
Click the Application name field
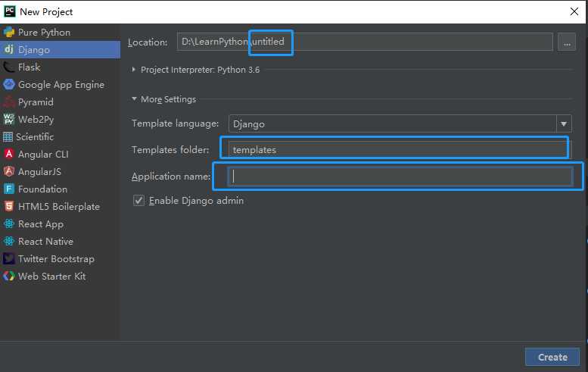coord(400,176)
